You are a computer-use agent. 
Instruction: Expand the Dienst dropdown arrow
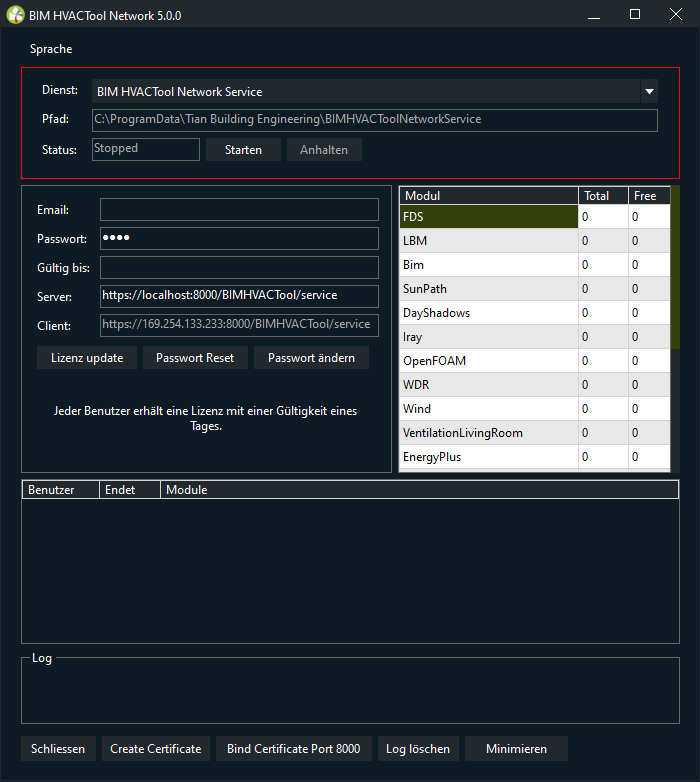(649, 91)
